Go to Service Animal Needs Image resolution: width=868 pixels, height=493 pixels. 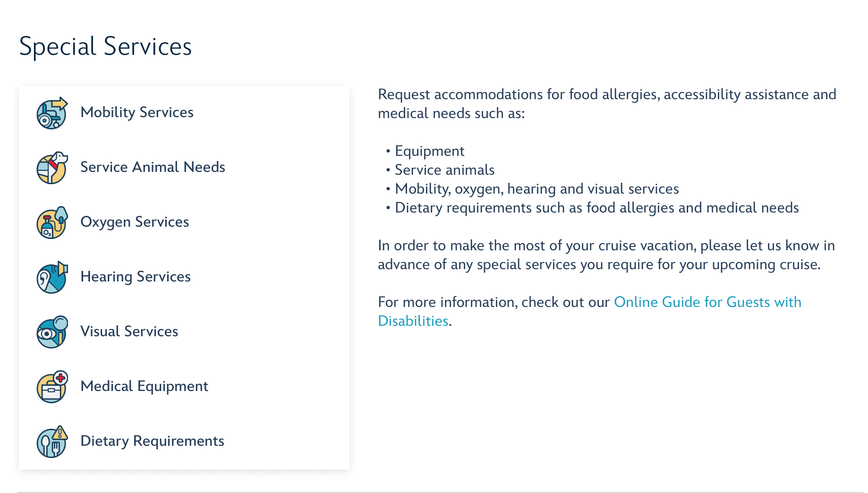pyautogui.click(x=153, y=167)
